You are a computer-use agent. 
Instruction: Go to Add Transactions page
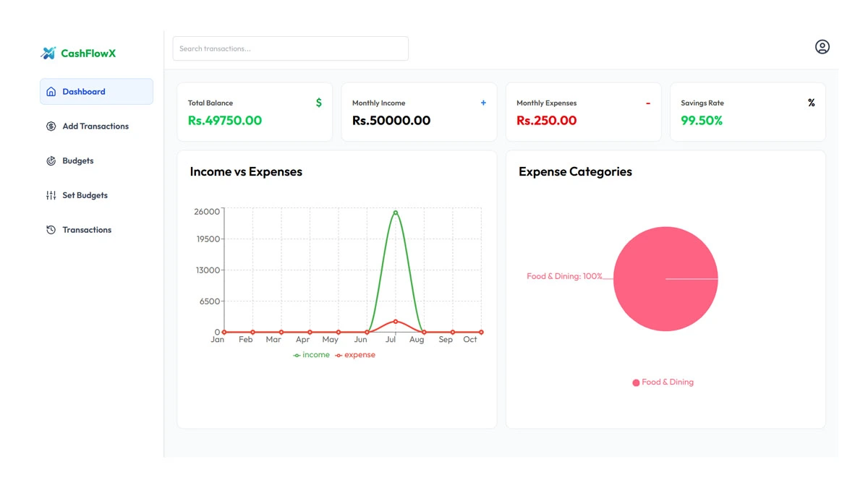coord(96,127)
